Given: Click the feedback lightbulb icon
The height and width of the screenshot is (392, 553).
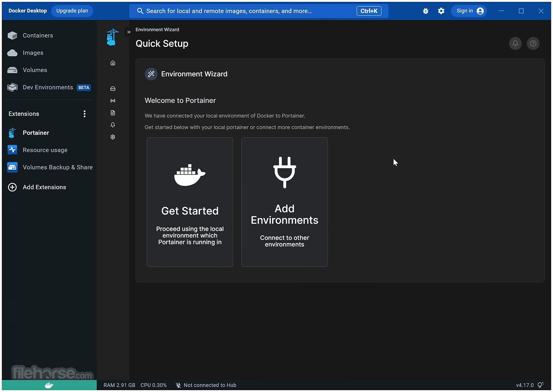Looking at the screenshot, I should point(541,385).
